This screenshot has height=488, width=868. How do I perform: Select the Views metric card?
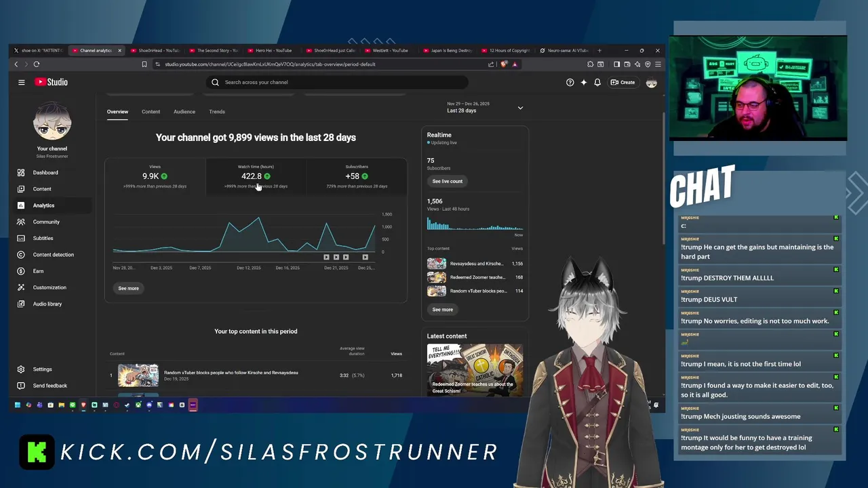coord(155,176)
